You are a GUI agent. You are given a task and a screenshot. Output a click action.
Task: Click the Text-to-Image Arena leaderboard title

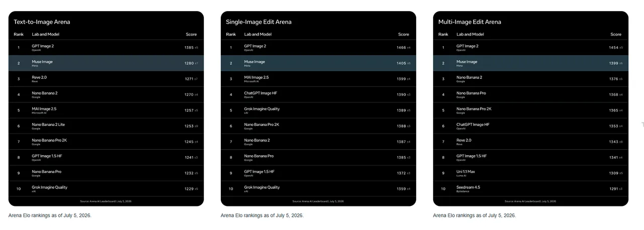pos(42,22)
